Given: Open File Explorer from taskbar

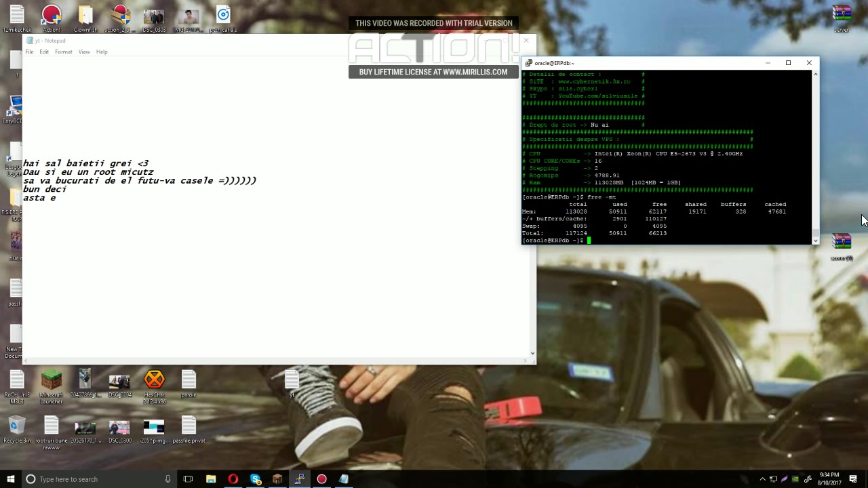Looking at the screenshot, I should [x=211, y=479].
